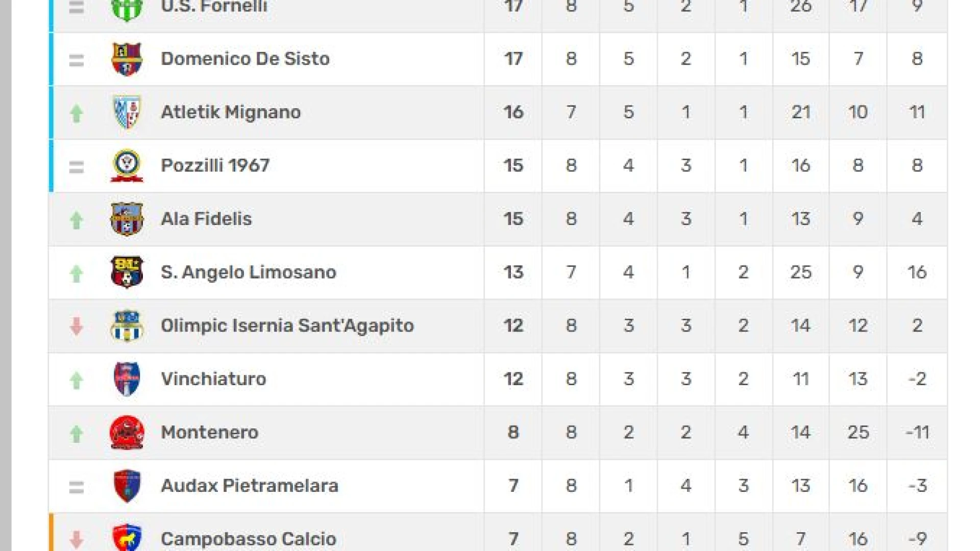980x551 pixels.
Task: Open the Montenero team name link
Action: [x=210, y=433]
